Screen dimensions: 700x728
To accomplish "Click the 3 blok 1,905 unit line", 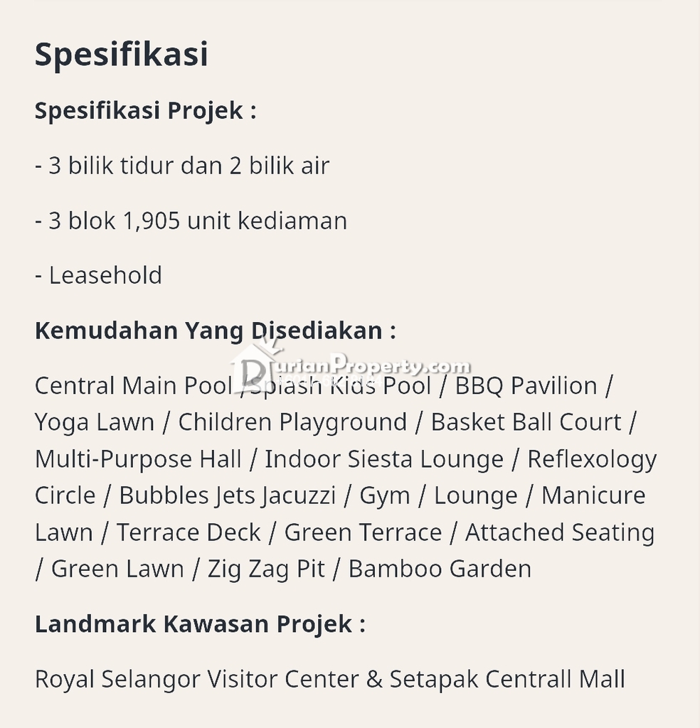I will coord(191,220).
